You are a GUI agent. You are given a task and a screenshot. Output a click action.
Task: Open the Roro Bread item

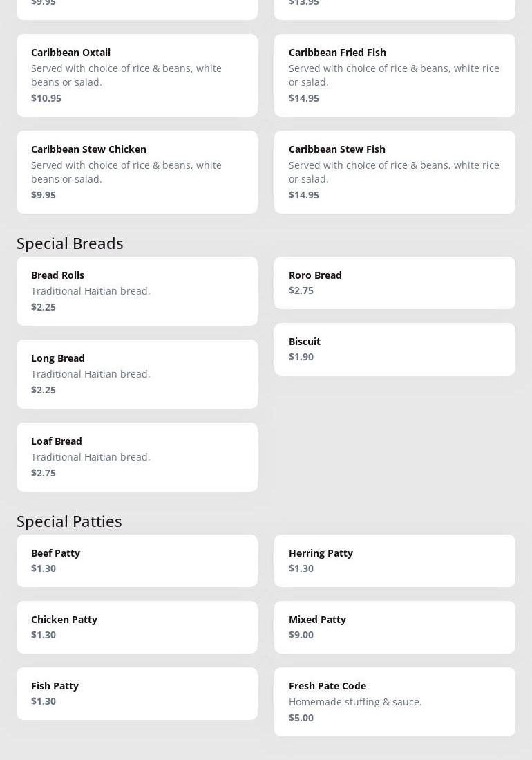click(395, 282)
